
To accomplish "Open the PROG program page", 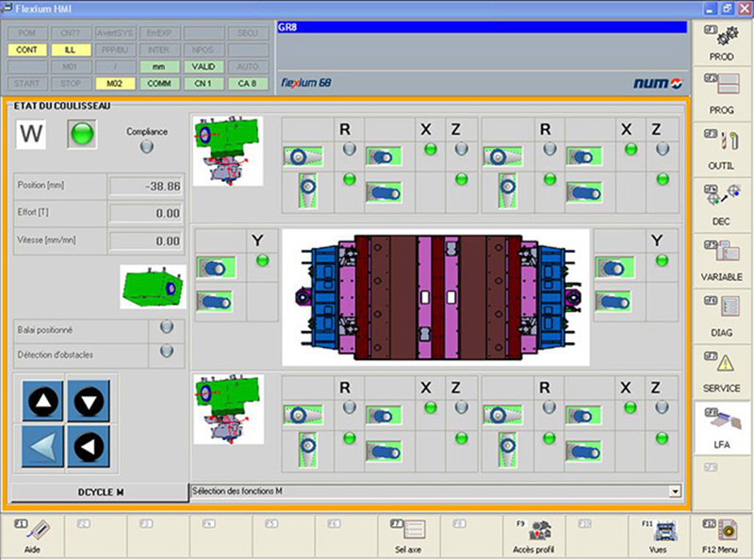I will 721,96.
